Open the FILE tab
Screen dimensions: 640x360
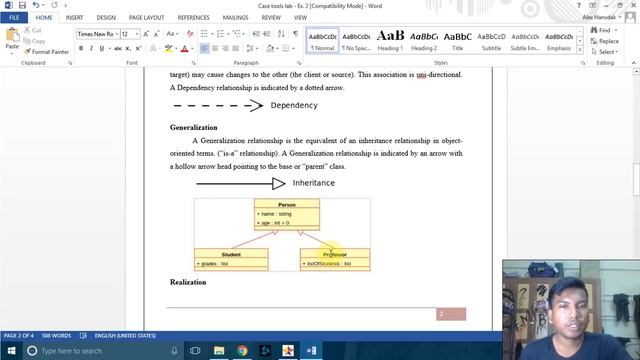pos(14,18)
